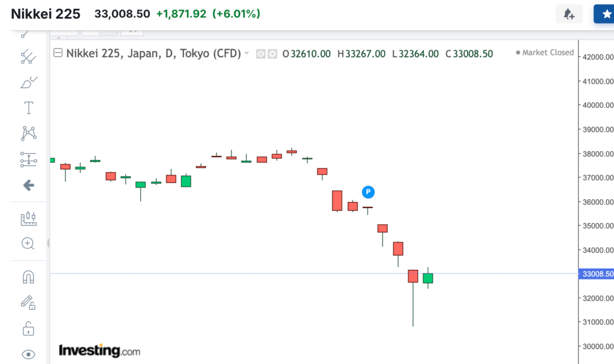Click the Investing.com logo link
Image resolution: width=614 pixels, height=364 pixels.
99,350
